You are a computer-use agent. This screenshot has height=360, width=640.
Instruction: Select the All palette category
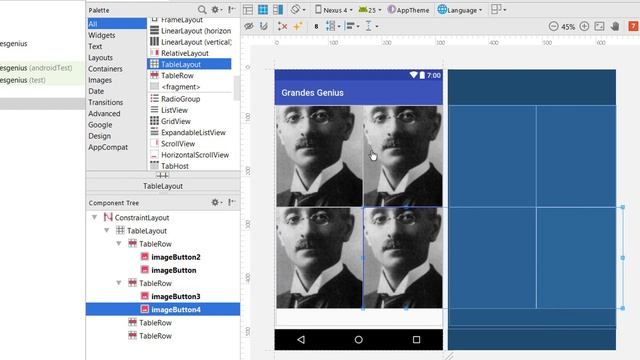tap(117, 24)
